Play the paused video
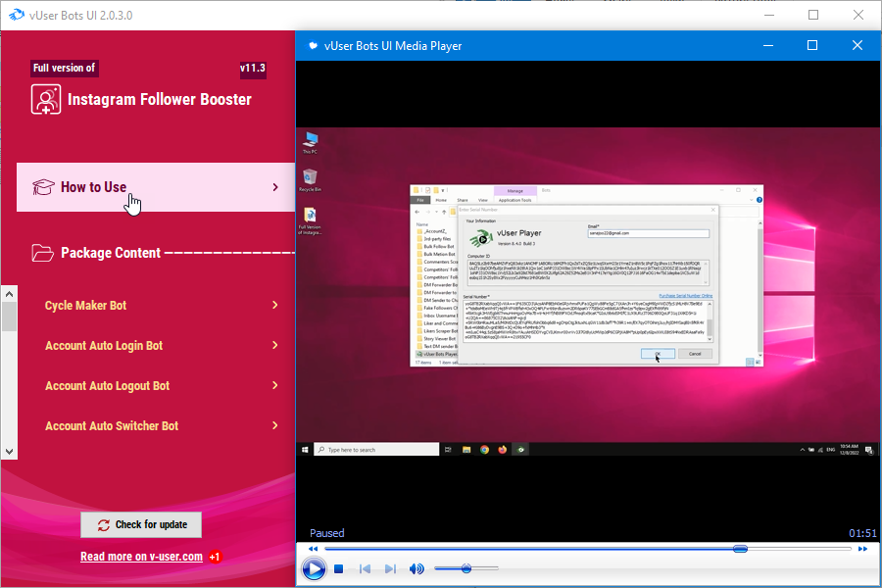Viewport: 882px width, 588px height. click(x=314, y=568)
